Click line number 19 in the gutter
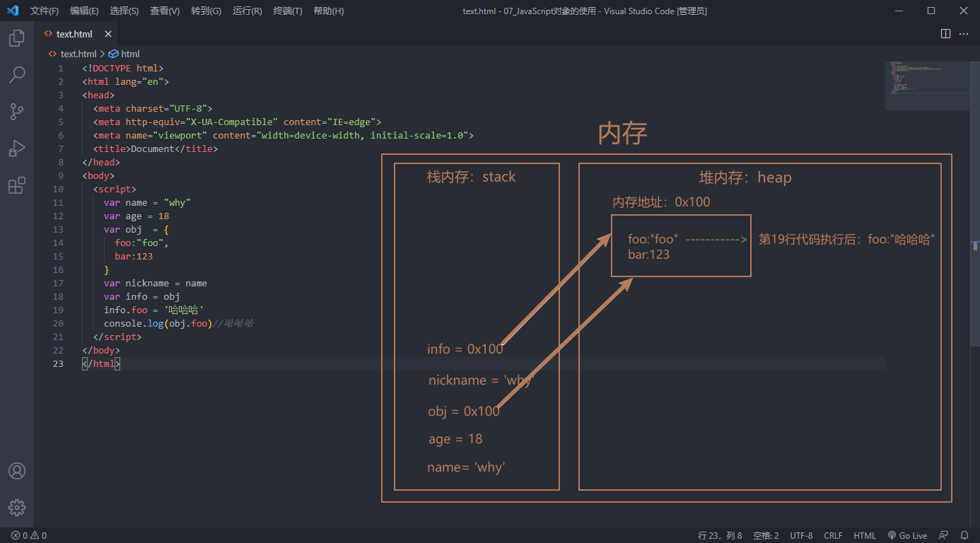This screenshot has height=543, width=980. tap(58, 310)
